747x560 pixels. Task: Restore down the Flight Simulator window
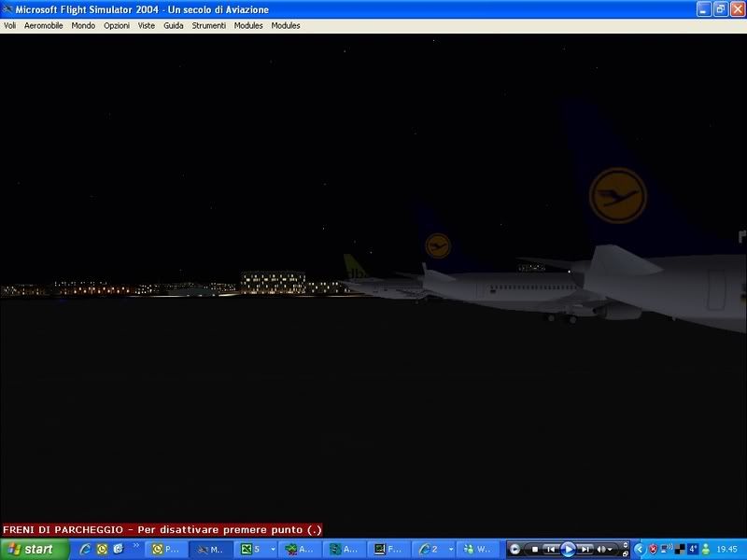[720, 9]
